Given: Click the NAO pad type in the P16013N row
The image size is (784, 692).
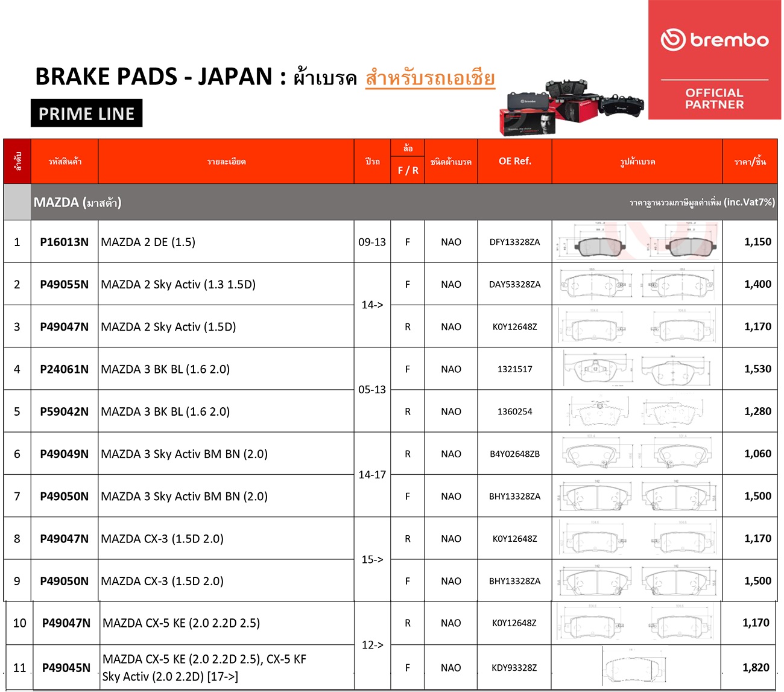Looking at the screenshot, I should 451,242.
